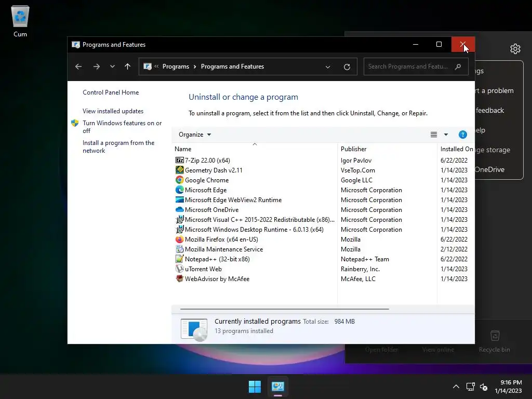Select the Notepad++ (32-bit x86) entry

217,259
